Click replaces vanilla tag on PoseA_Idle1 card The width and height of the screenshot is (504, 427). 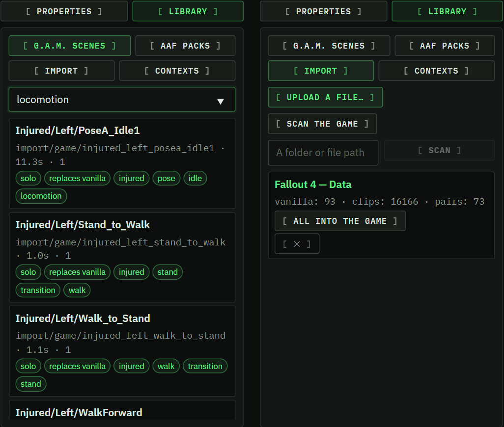tap(77, 178)
